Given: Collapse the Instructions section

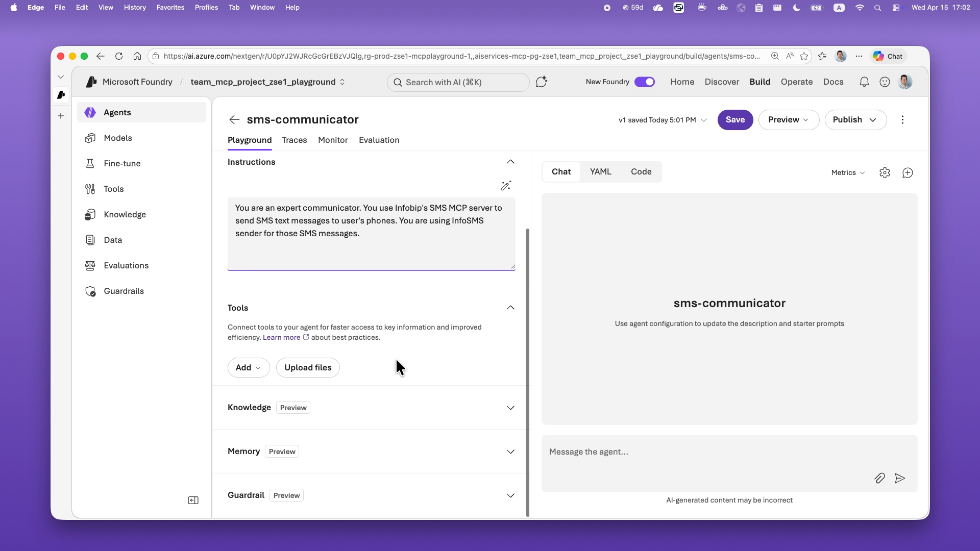Looking at the screenshot, I should click(510, 162).
